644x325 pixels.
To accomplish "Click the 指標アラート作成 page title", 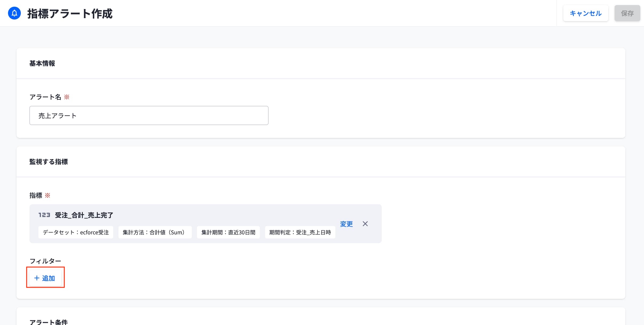I will click(70, 13).
